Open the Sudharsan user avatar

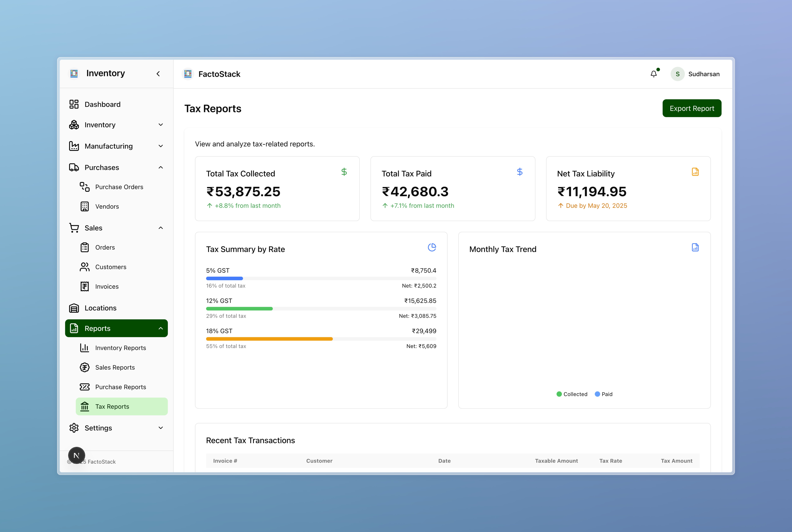(677, 74)
